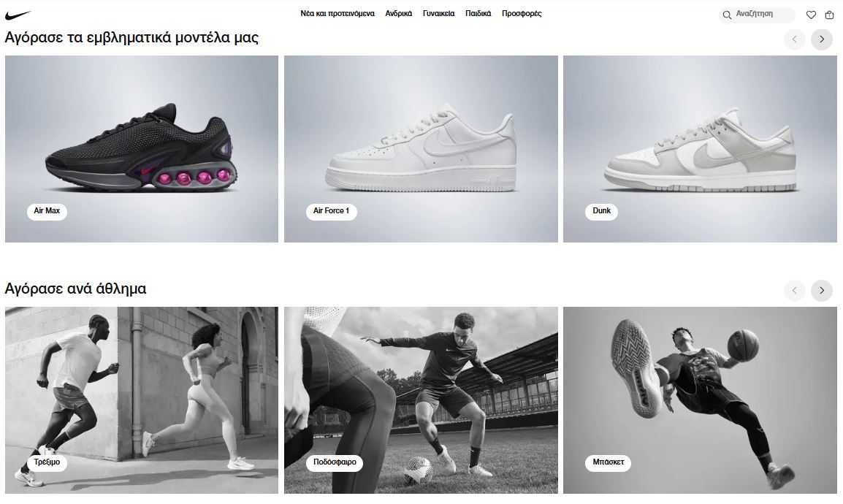Click the Dunk label button
The height and width of the screenshot is (504, 843).
602,211
